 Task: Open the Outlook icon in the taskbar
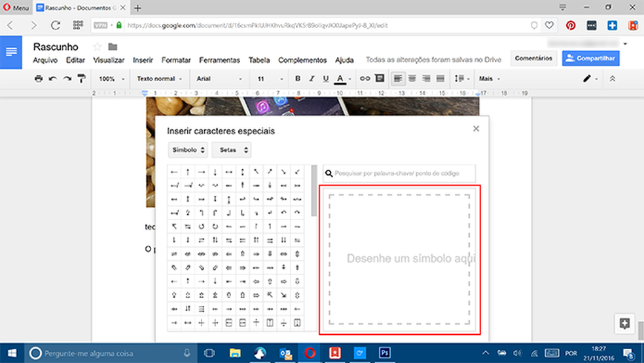[x=285, y=353]
